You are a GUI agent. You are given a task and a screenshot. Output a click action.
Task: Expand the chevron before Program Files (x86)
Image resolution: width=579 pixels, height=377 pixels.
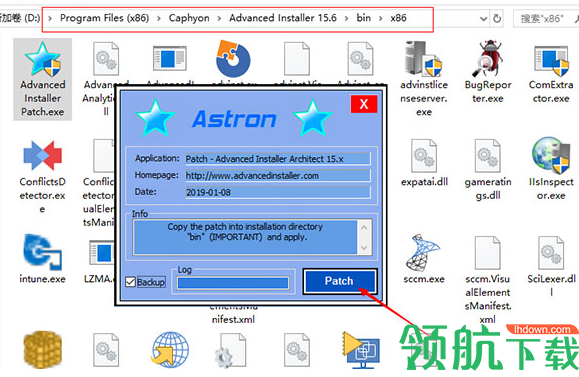[50, 18]
